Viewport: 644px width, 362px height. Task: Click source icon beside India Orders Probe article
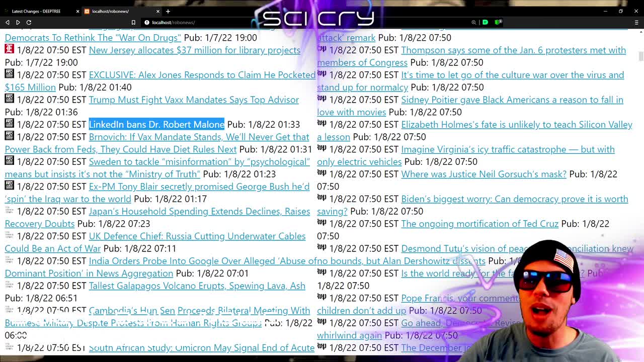point(9,259)
